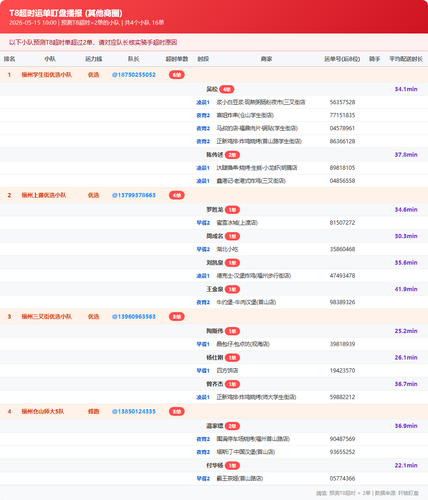This screenshot has height=500, width=428.
Task: Click waybill number 04856558
Action: click(x=342, y=181)
